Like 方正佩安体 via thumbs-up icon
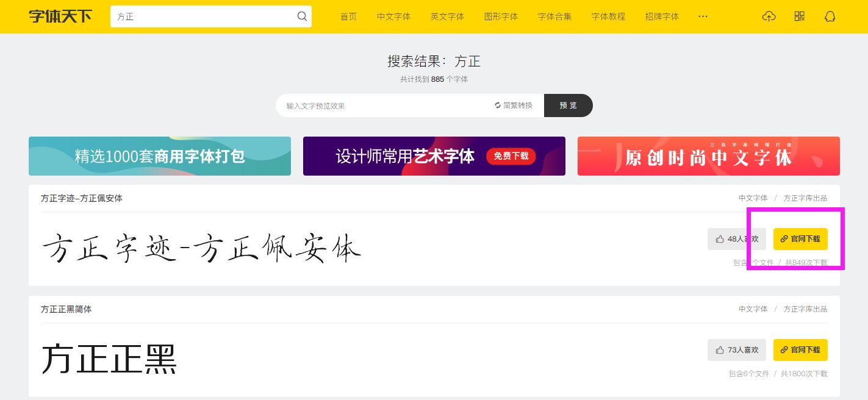This screenshot has height=400, width=868. point(719,239)
